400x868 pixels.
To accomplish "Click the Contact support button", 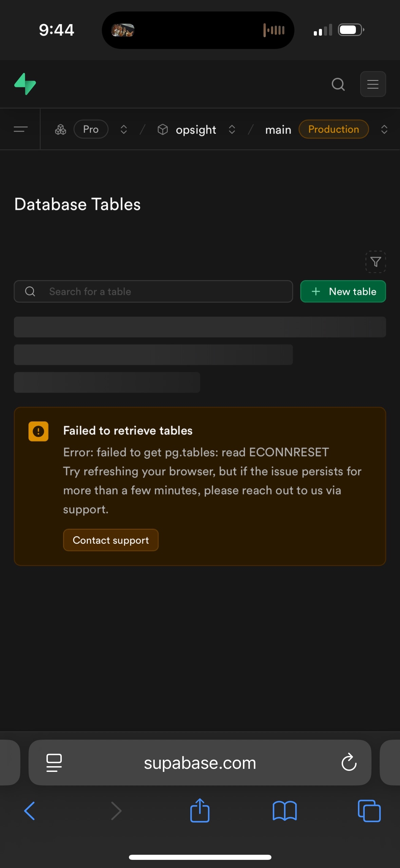I will (111, 540).
